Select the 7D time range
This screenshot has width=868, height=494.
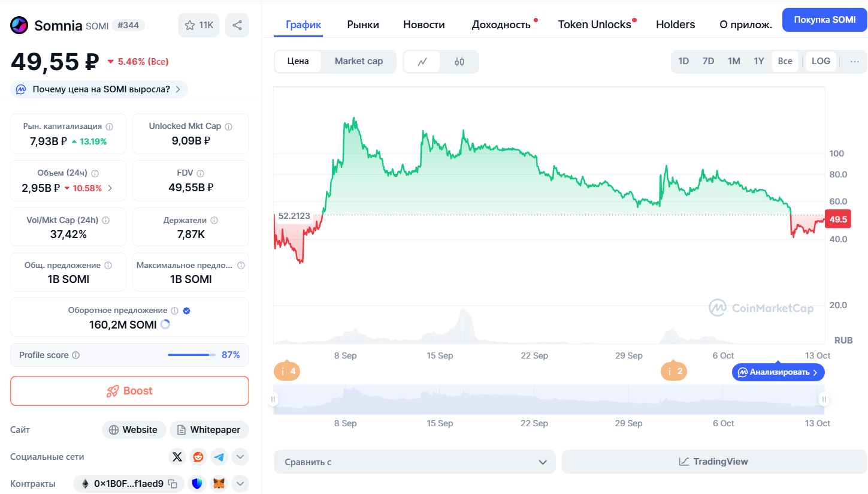(708, 61)
